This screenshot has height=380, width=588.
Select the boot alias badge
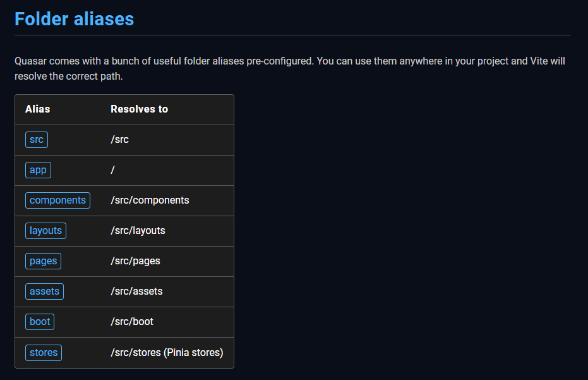click(x=40, y=322)
